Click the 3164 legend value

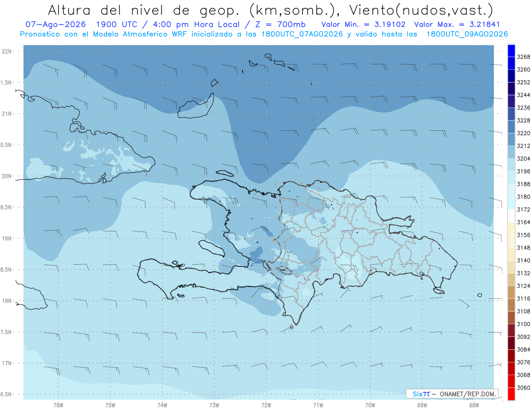click(x=524, y=222)
